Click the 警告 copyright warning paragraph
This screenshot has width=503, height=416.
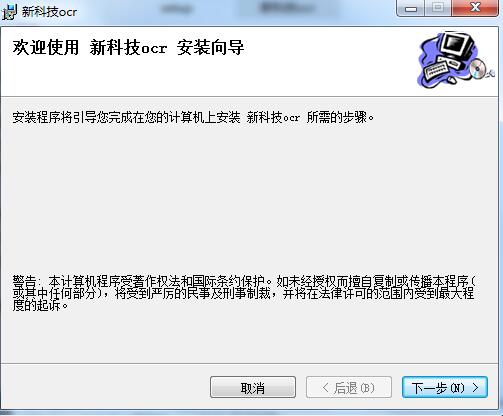click(244, 293)
